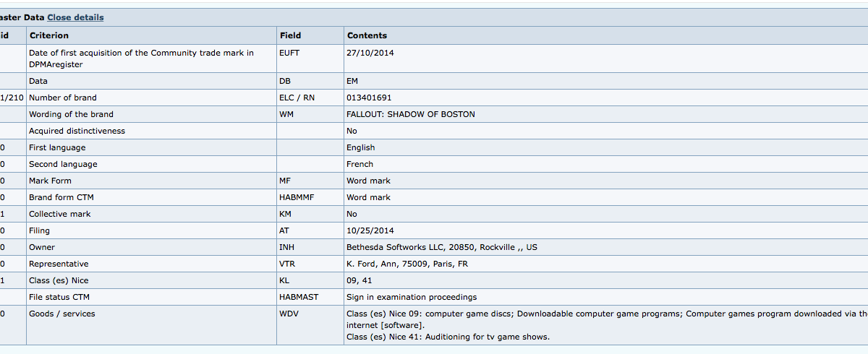The image size is (868, 354).
Task: Click the Acquired distinctiveness row label
Action: coord(77,131)
